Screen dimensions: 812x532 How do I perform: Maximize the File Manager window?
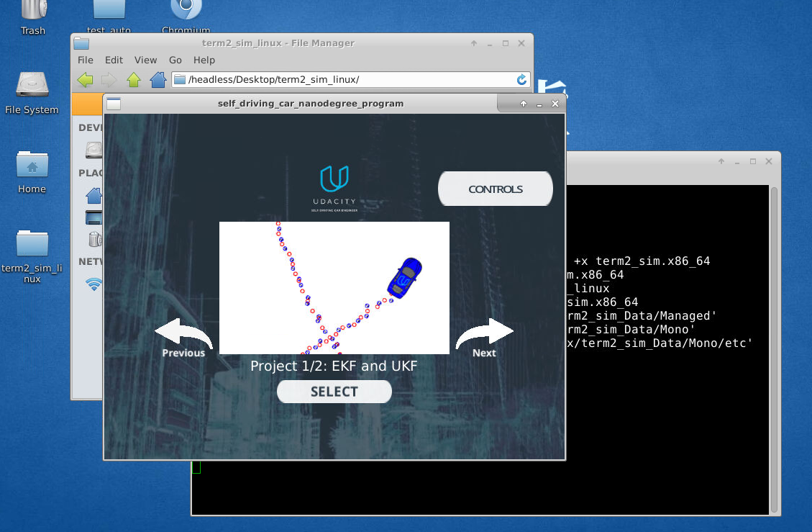click(x=506, y=44)
